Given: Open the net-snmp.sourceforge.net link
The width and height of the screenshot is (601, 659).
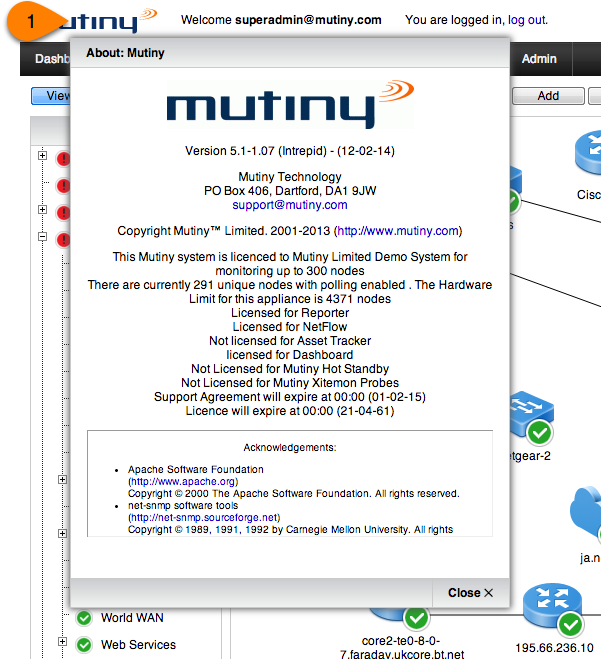Looking at the screenshot, I should pos(204,517).
